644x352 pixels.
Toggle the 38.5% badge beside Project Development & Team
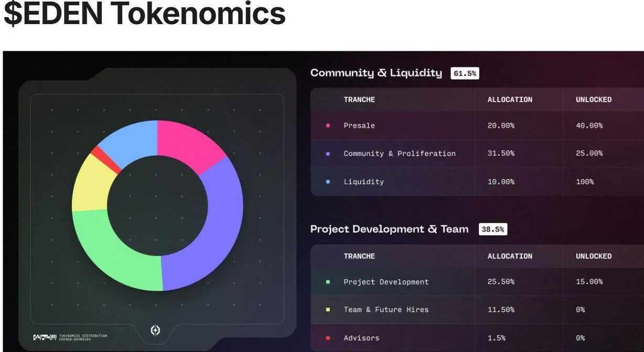coord(492,229)
